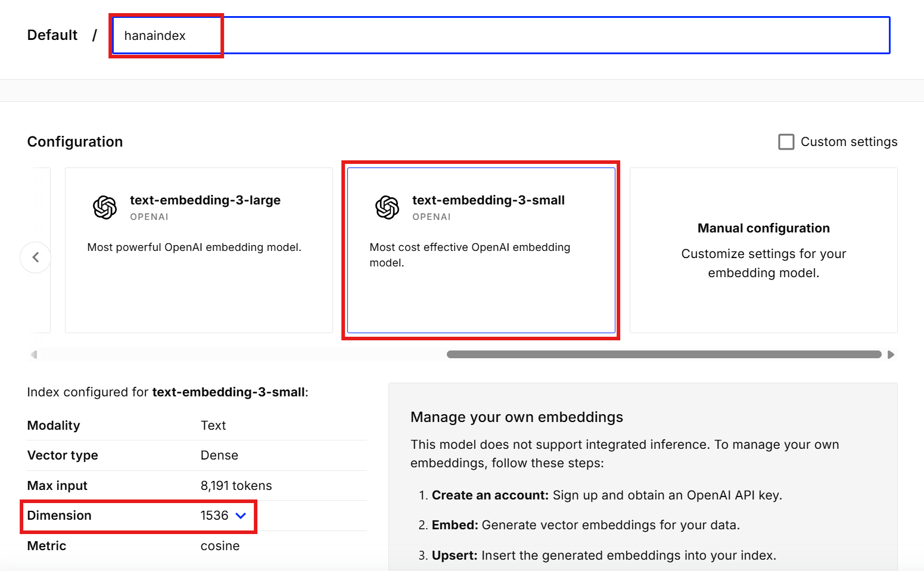The image size is (924, 571).
Task: Click the Manage your own embeddings heading
Action: 517,417
